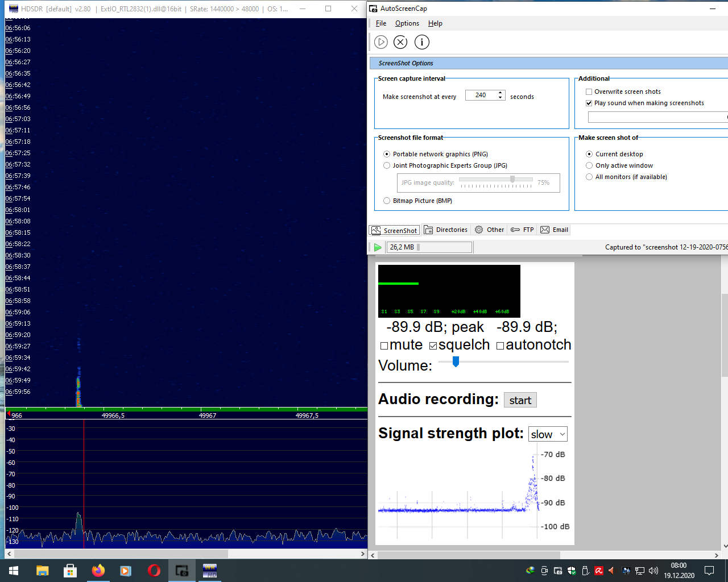The height and width of the screenshot is (582, 728).
Task: Enable the autonotch checkbox
Action: coord(500,346)
